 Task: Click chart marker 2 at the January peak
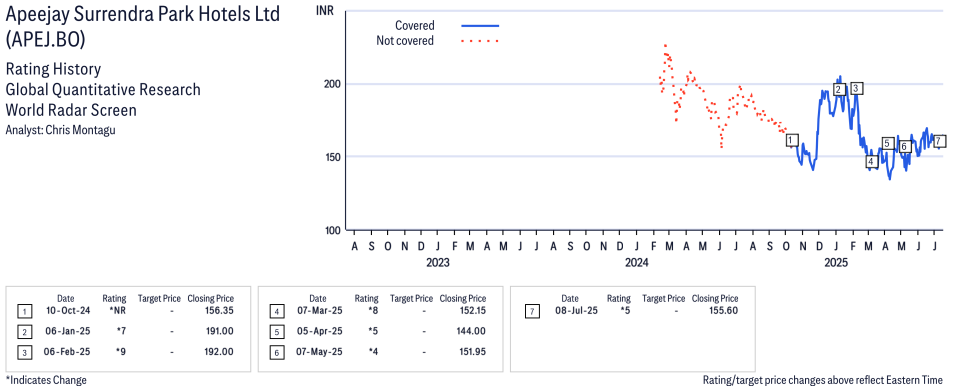point(838,89)
